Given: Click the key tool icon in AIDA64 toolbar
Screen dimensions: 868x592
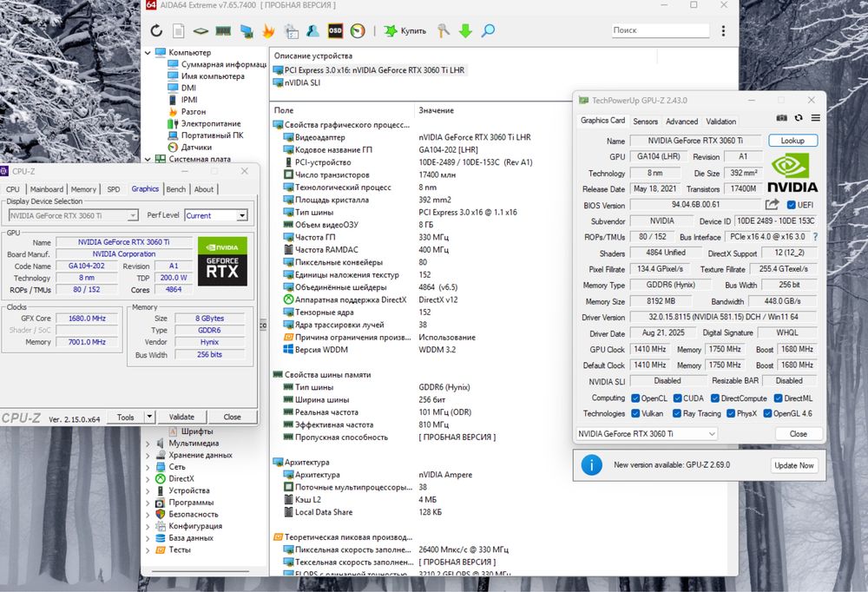Looking at the screenshot, I should [443, 31].
